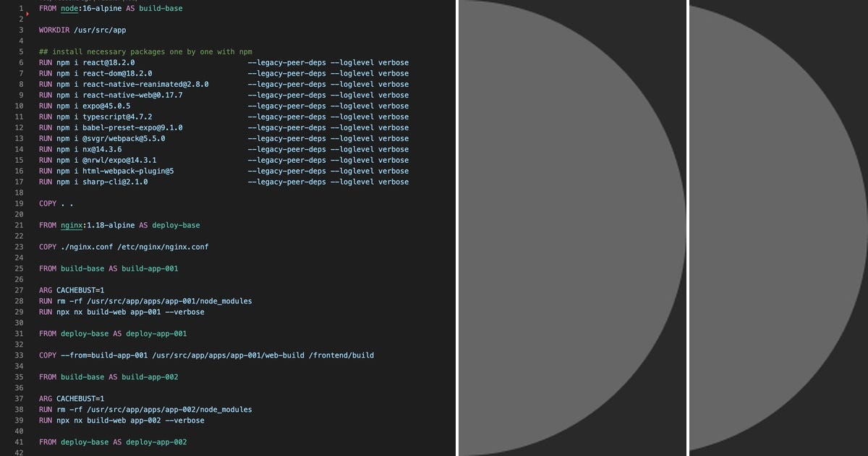
Task: Click "@nrwl/expo@14.3.1" package text
Action: [119, 161]
